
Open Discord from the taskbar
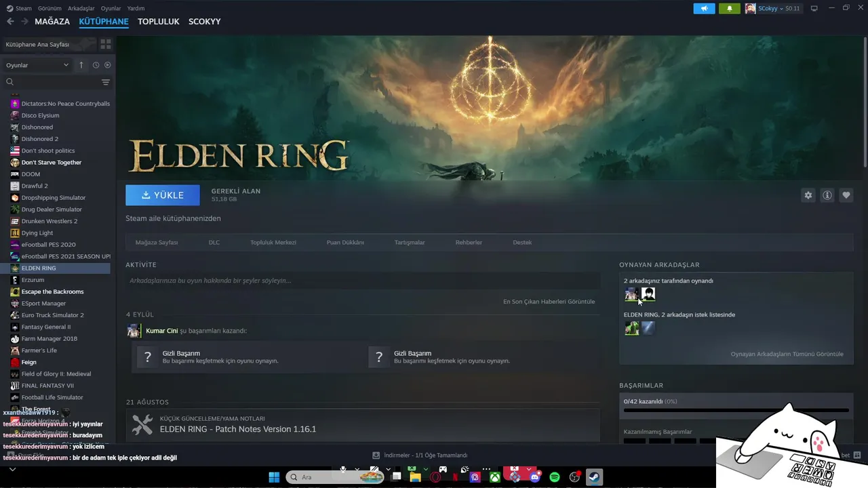point(535,477)
